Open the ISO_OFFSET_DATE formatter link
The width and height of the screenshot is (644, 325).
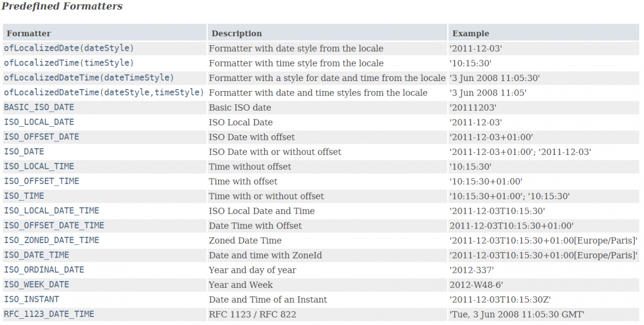(41, 137)
